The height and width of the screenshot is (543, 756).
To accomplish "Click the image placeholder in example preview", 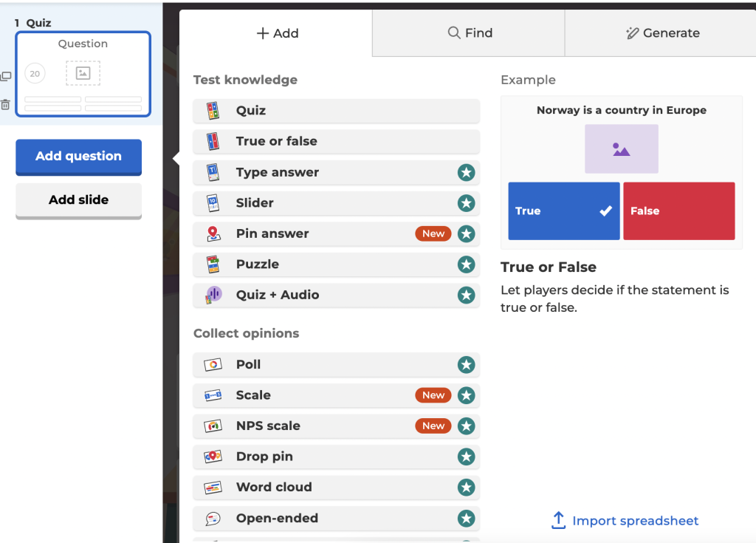I will point(621,149).
